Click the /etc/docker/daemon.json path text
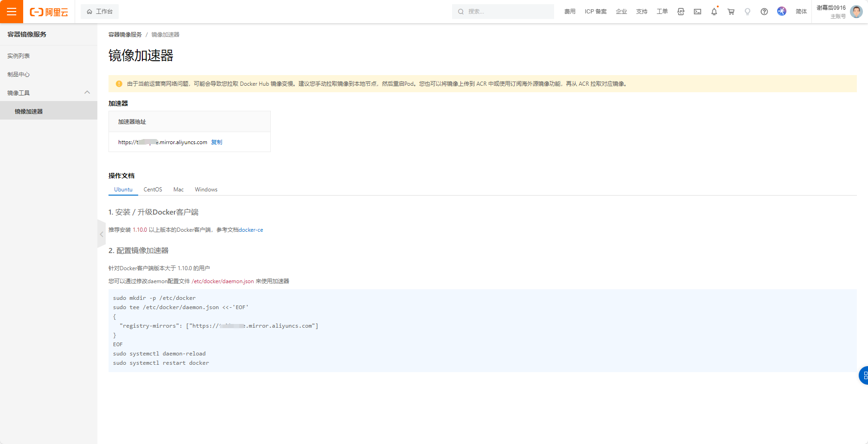 click(x=223, y=281)
